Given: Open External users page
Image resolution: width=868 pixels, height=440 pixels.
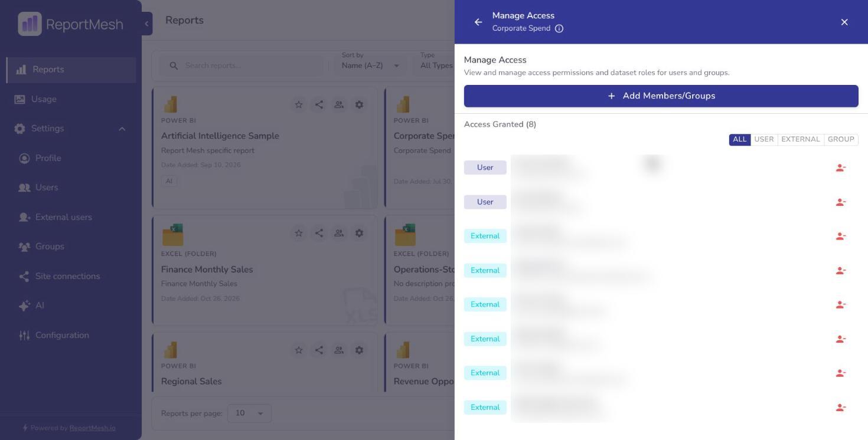Looking at the screenshot, I should coord(71,217).
